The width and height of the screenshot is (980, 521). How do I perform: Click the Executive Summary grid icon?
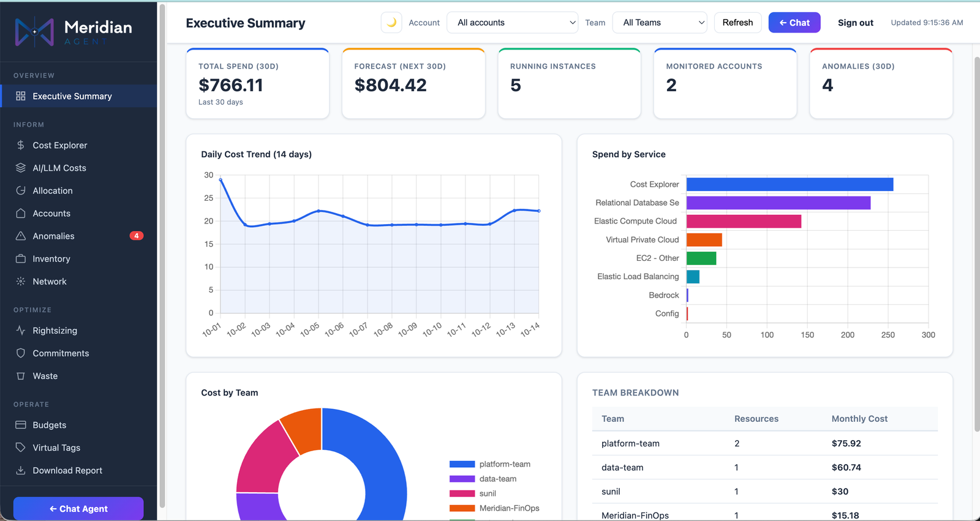[21, 96]
